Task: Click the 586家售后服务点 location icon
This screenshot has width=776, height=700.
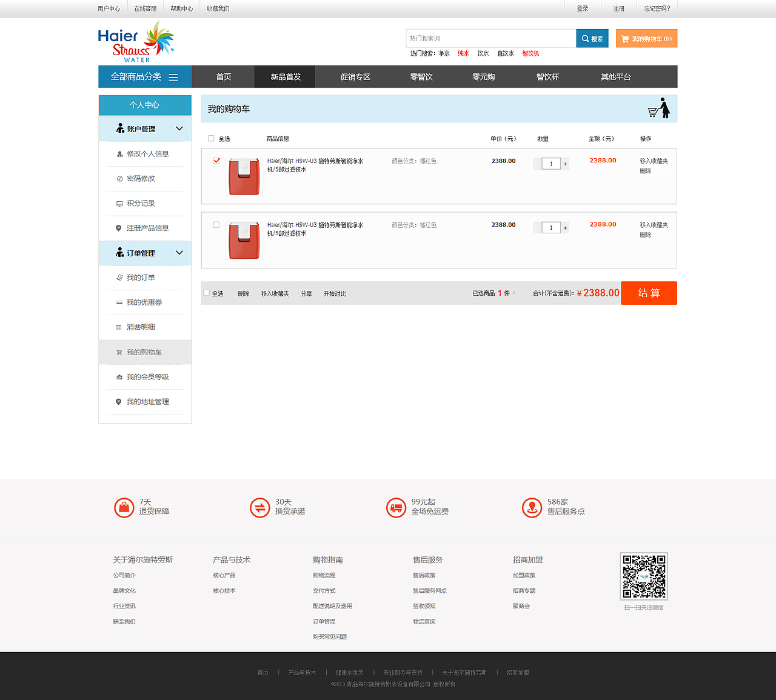Action: 532,507
